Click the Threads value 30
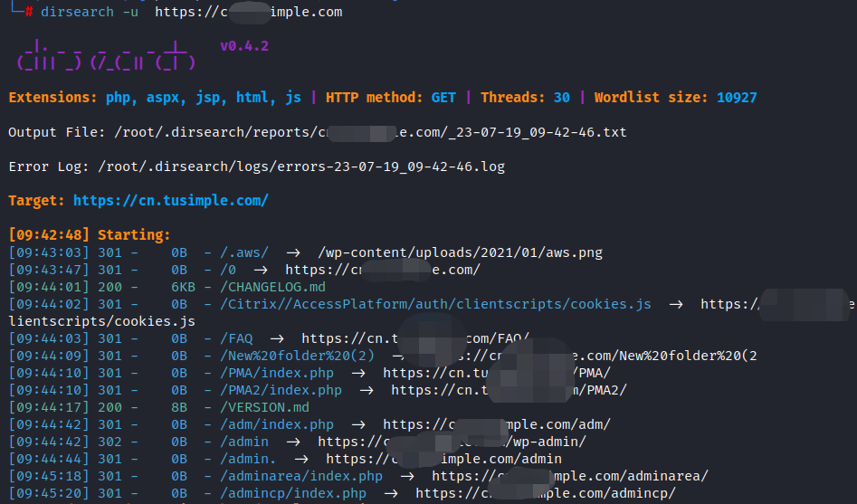The image size is (857, 504). pos(561,98)
